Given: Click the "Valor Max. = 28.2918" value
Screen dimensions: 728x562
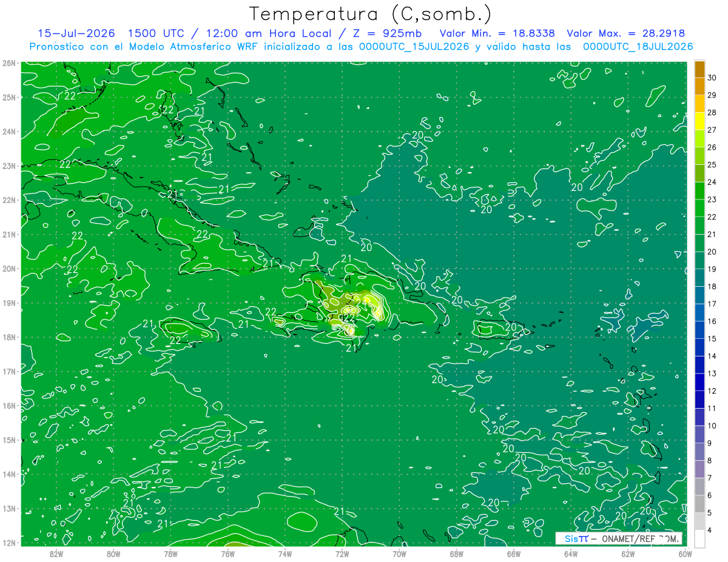Looking at the screenshot, I should point(626,33).
